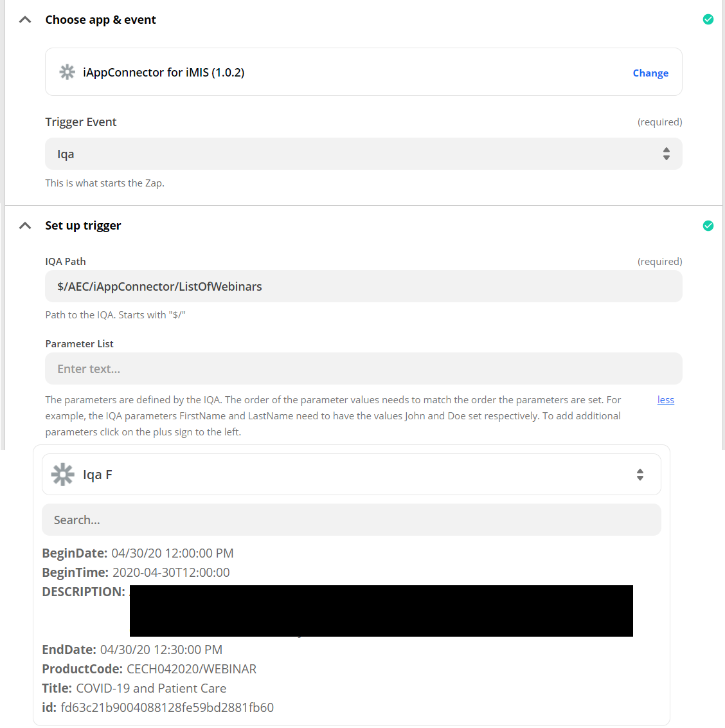
Task: Select the BeginDate sample field
Action: tap(138, 553)
